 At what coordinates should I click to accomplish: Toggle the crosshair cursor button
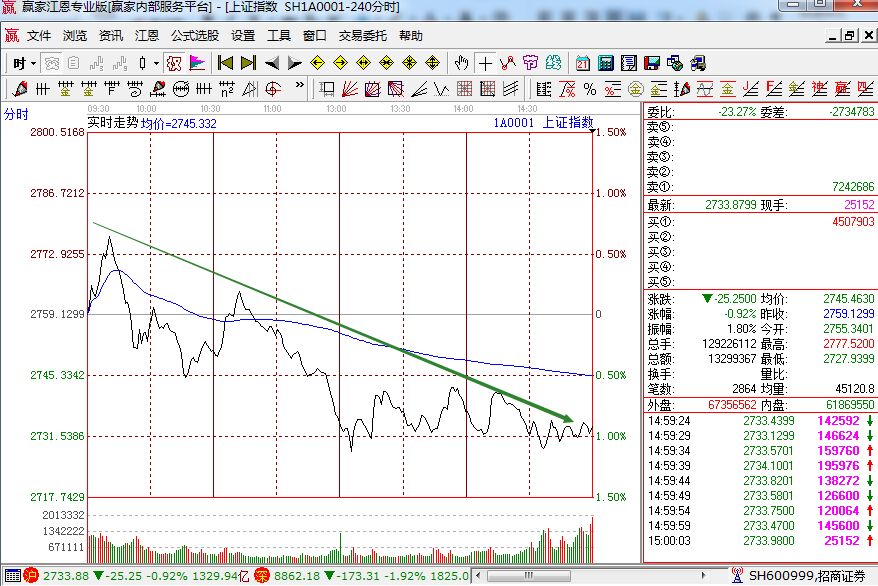pyautogui.click(x=485, y=63)
